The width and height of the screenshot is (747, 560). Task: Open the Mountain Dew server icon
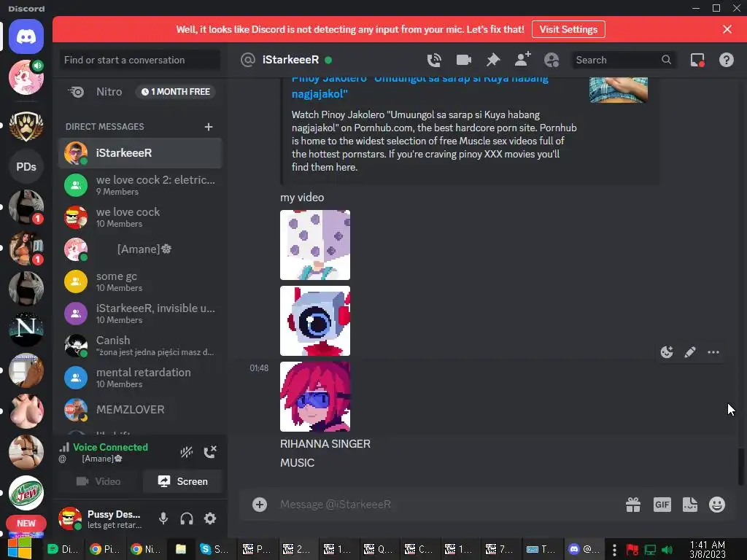pos(26,492)
